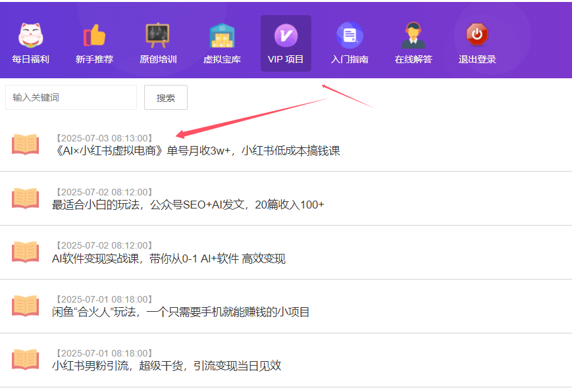Click the warehouse 虚拟宝库 icon
This screenshot has height=392, width=572.
click(222, 36)
